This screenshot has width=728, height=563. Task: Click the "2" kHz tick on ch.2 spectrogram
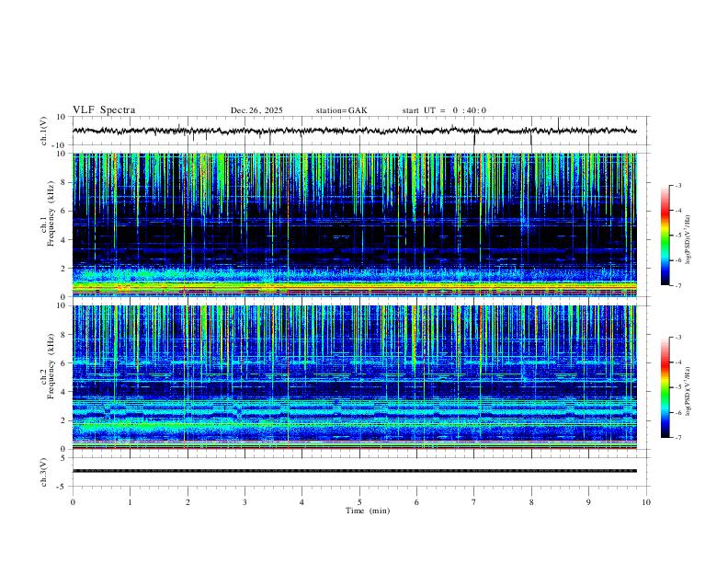coord(63,420)
